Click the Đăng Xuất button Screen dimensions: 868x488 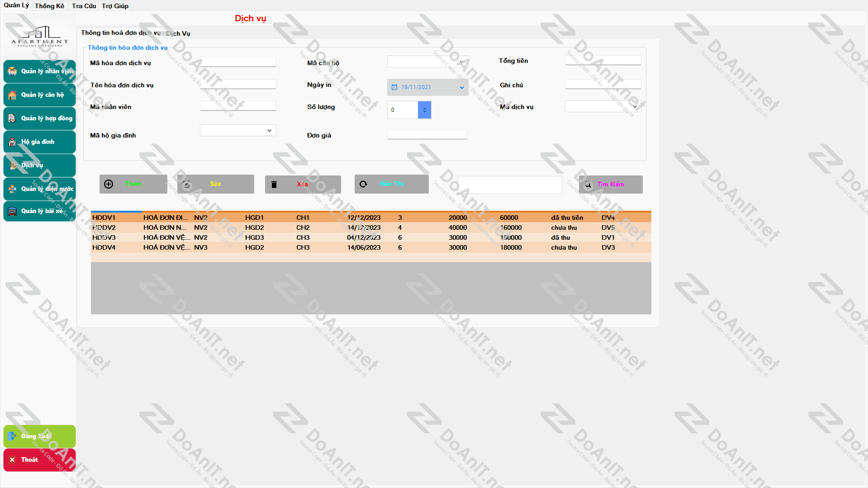(x=40, y=436)
